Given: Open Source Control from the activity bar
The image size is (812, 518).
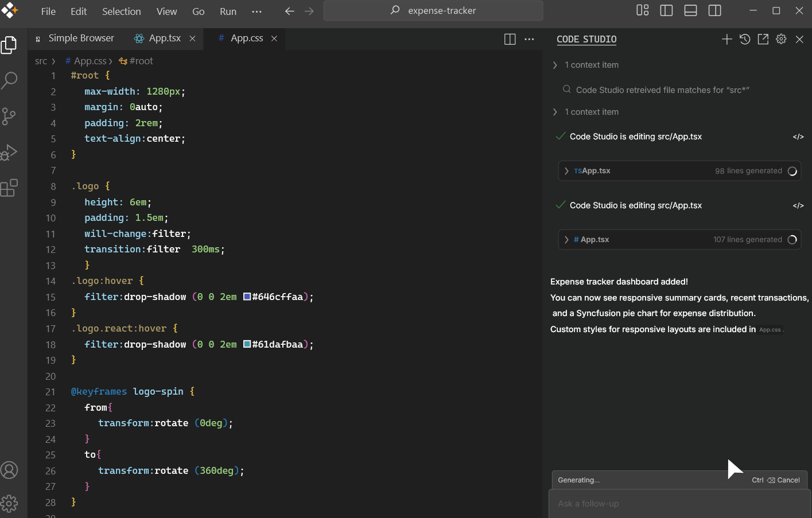Looking at the screenshot, I should click(x=9, y=116).
